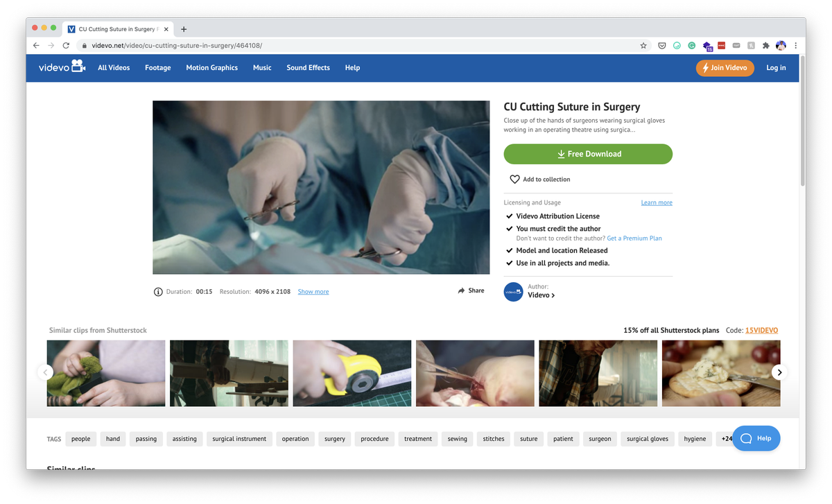This screenshot has width=832, height=504.
Task: Click the heart Add to collection icon
Action: click(514, 179)
